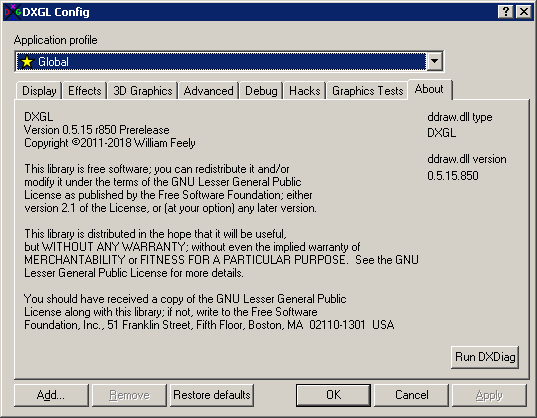Go to the 3D Graphics tab
The width and height of the screenshot is (537, 418).
[142, 91]
